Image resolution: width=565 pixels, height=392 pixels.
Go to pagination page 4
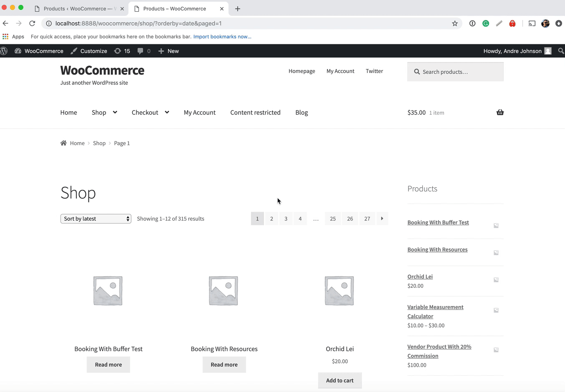pyautogui.click(x=300, y=219)
